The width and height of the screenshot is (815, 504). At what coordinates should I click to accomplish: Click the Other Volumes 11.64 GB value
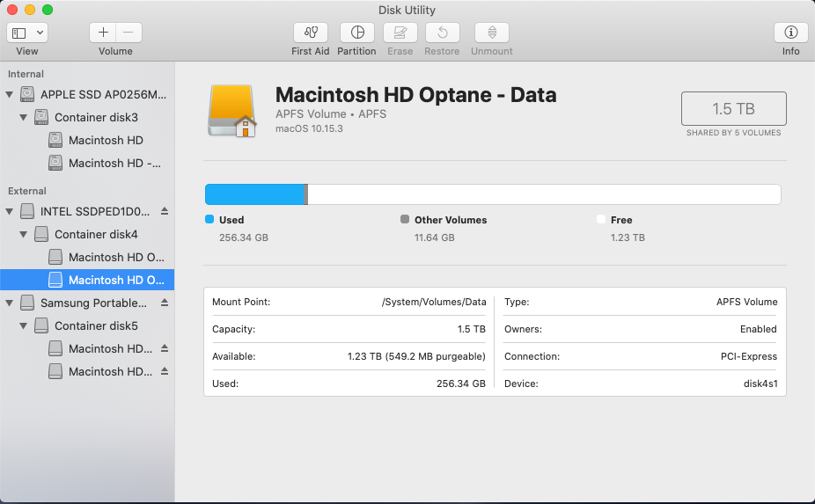[435, 237]
